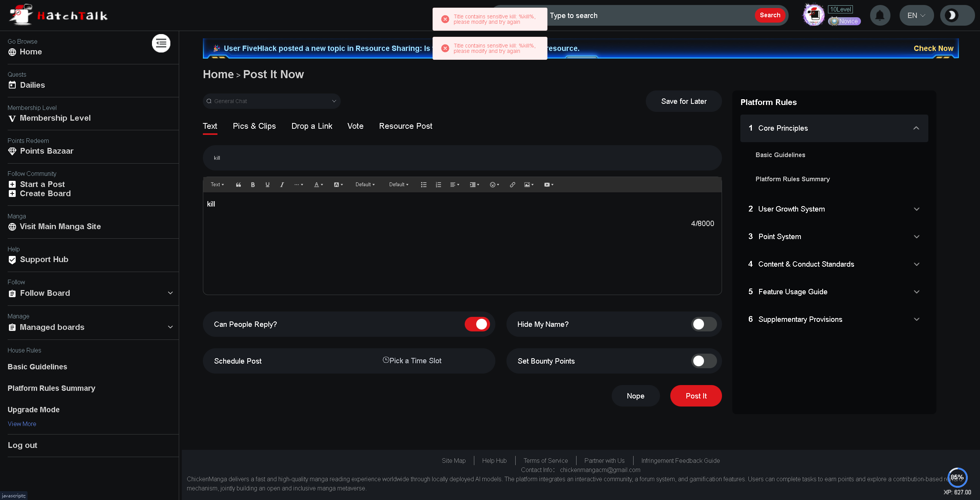This screenshot has height=500, width=980.
Task: Click the post title field containing kill
Action: [x=462, y=158]
